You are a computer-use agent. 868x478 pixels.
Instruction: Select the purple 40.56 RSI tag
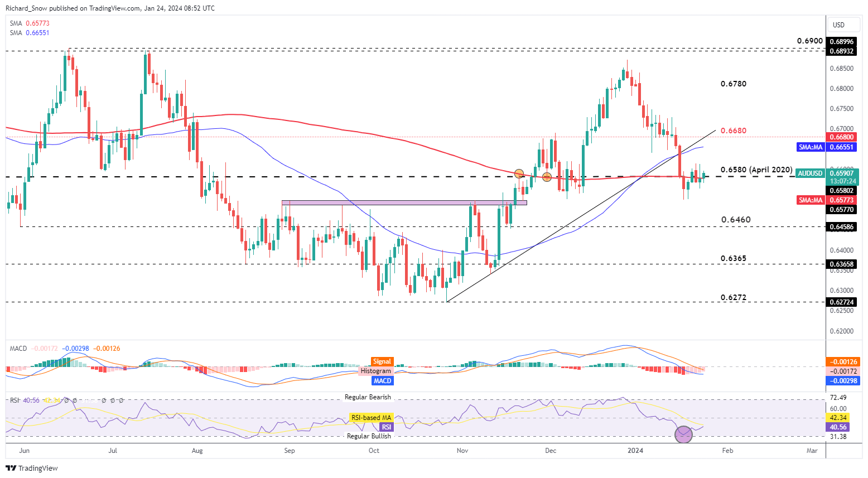click(x=838, y=427)
